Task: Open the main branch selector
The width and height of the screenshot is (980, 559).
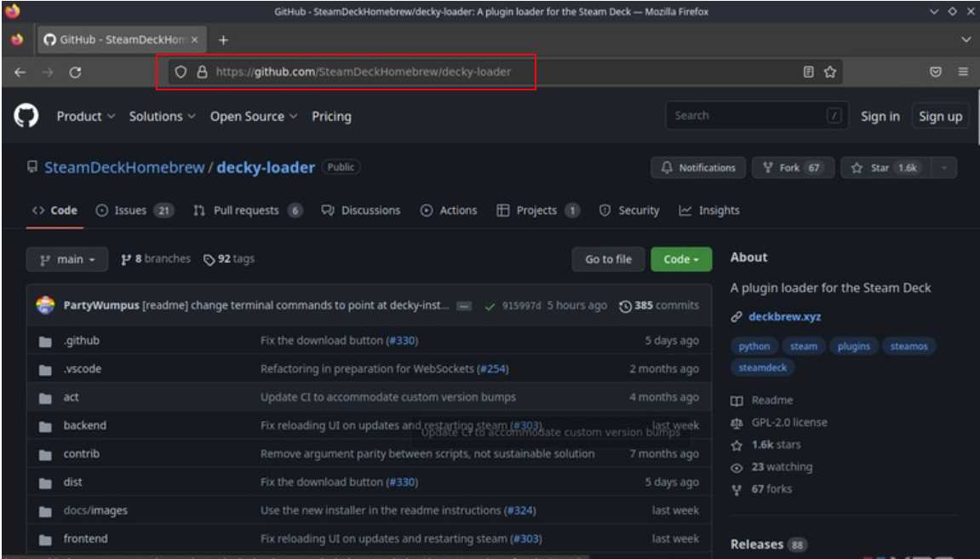Action: [x=67, y=260]
